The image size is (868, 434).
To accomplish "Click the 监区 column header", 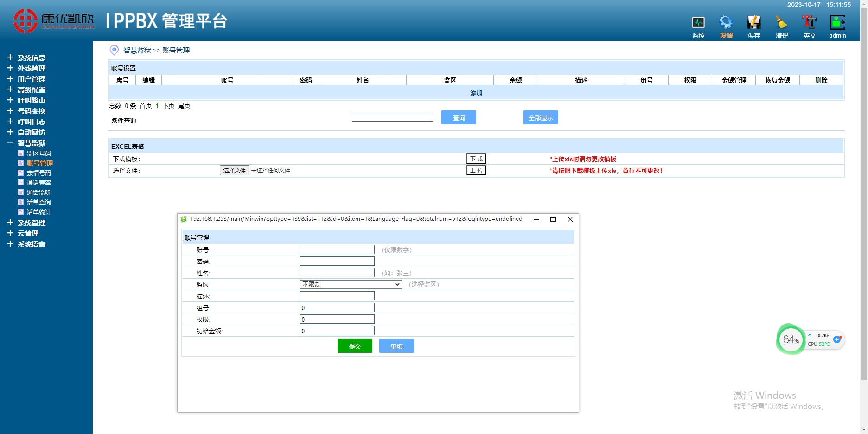I will coord(450,80).
